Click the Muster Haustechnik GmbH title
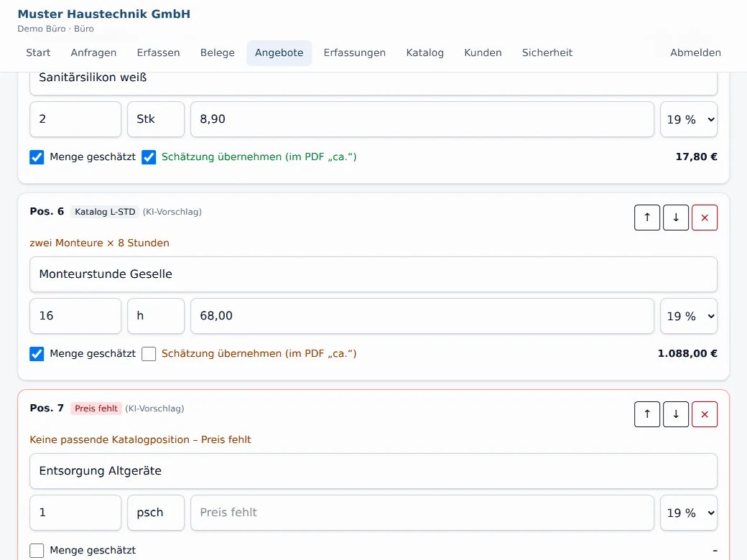This screenshot has width=747, height=560. (104, 14)
